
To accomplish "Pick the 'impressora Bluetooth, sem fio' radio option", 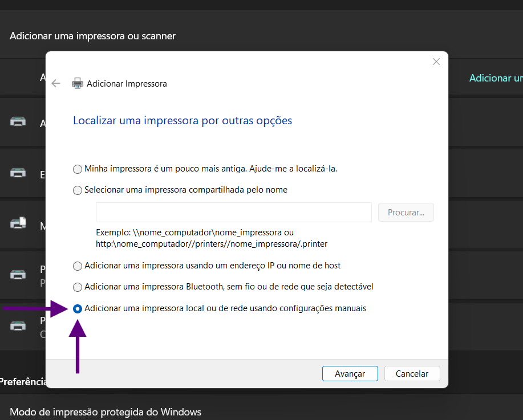I will pos(78,287).
